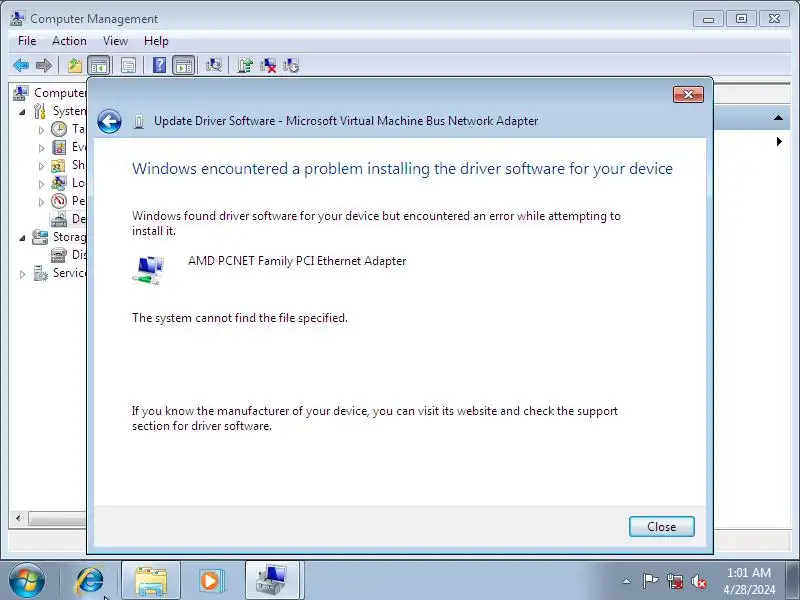
Task: Toggle Show/Hide Console Tree toolbar icon
Action: coord(99,65)
